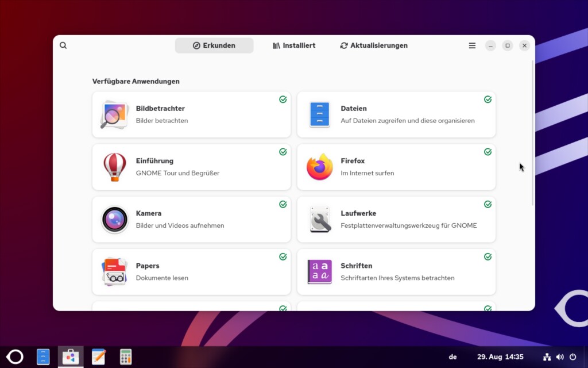
Task: Open Dateien app title
Action: click(354, 109)
